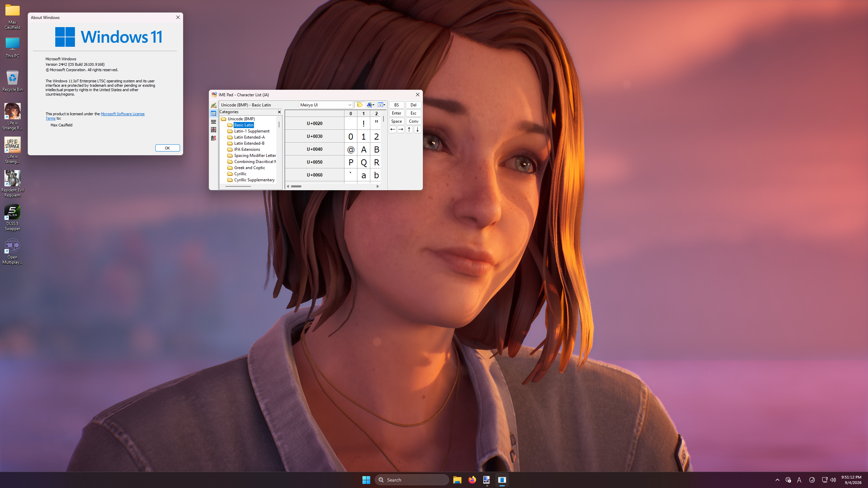Click the U+0040 row header
This screenshot has height=488, width=868.
(x=315, y=149)
